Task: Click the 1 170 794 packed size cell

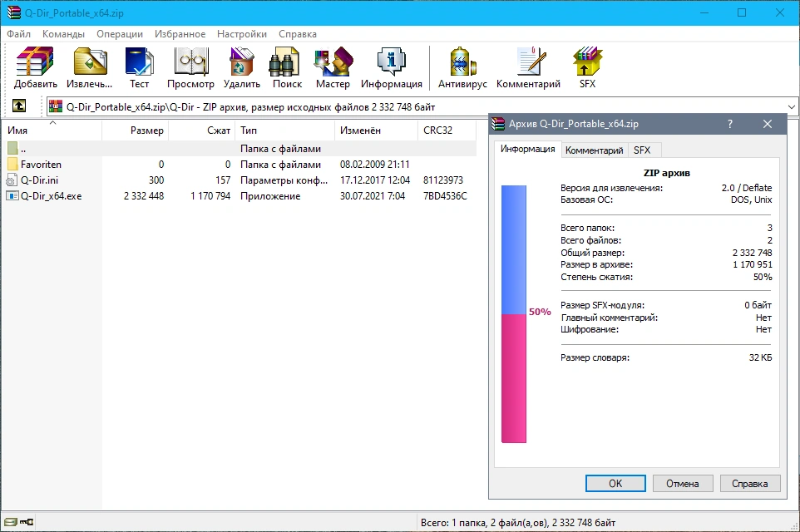Action: (210, 196)
